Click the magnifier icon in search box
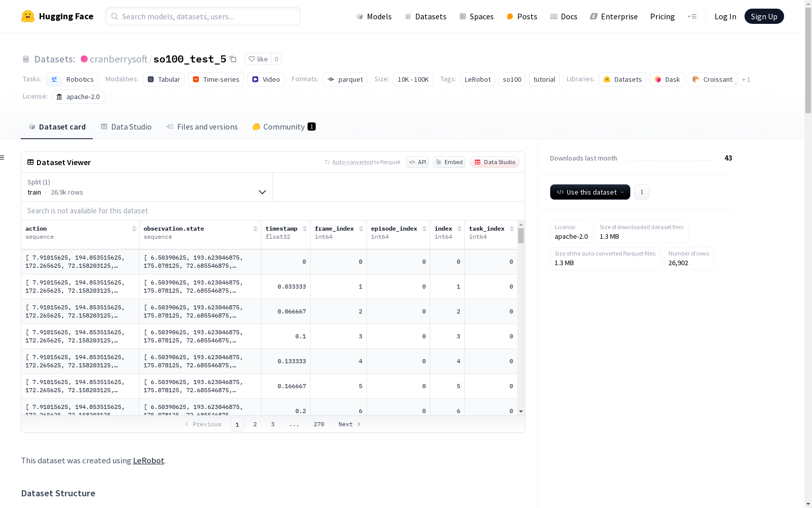This screenshot has width=812, height=508. pyautogui.click(x=115, y=16)
